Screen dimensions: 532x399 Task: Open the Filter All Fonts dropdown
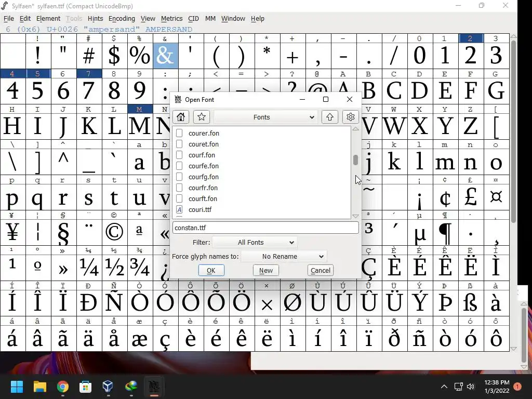[x=255, y=242]
